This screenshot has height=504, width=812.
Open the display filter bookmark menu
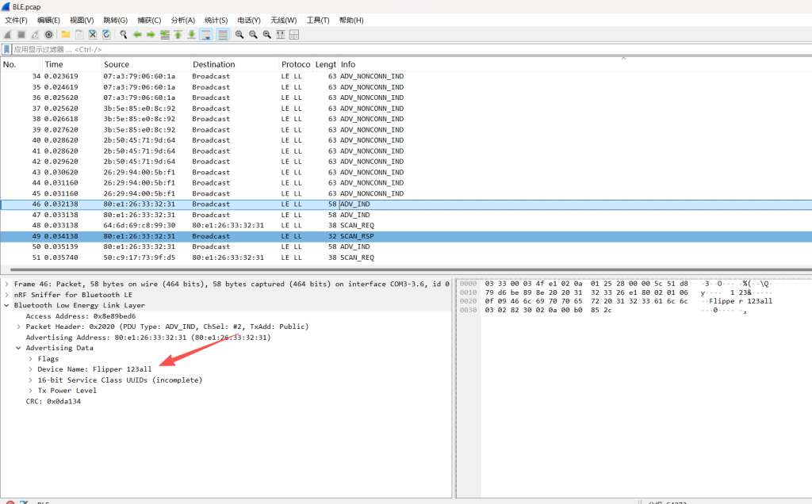click(7, 49)
